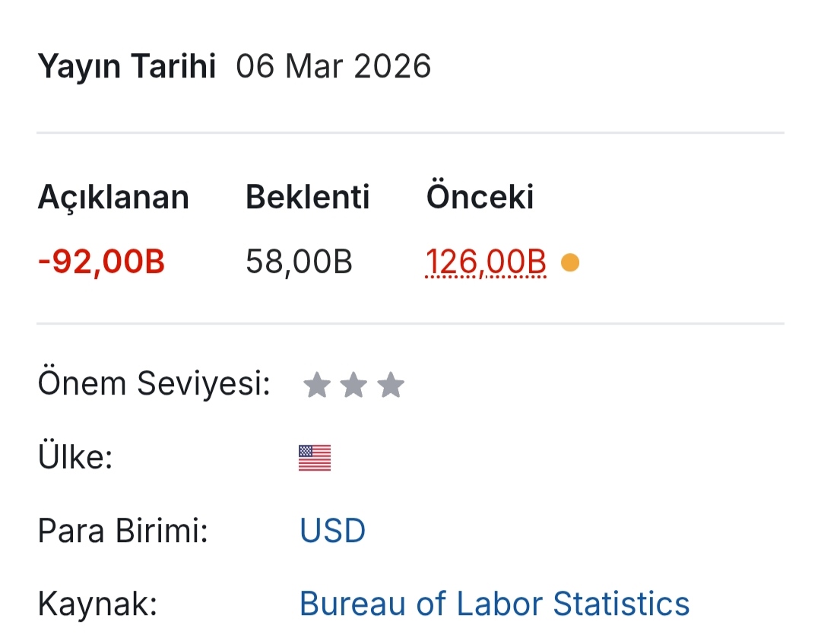Open the Bureau of Labor Statistics link
Image resolution: width=821 pixels, height=644 pixels.
494,604
